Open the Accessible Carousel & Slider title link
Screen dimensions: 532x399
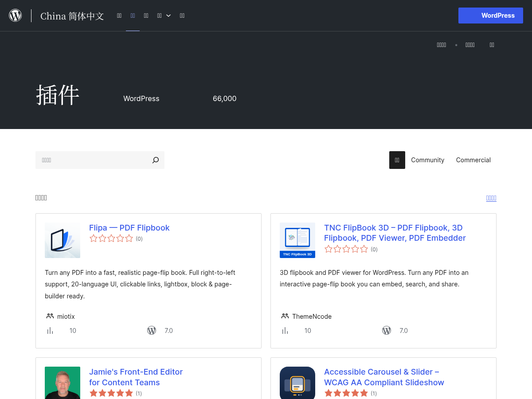[x=384, y=377]
